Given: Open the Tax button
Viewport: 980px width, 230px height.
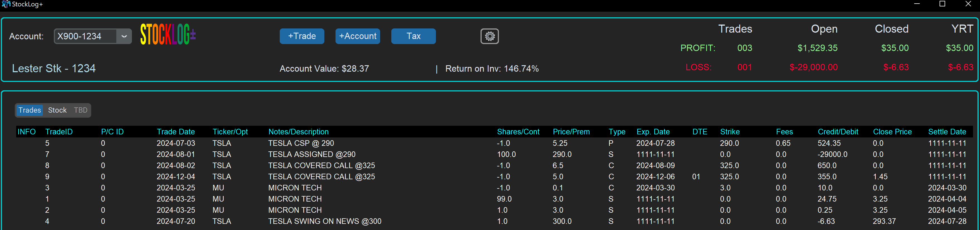Looking at the screenshot, I should click(413, 36).
